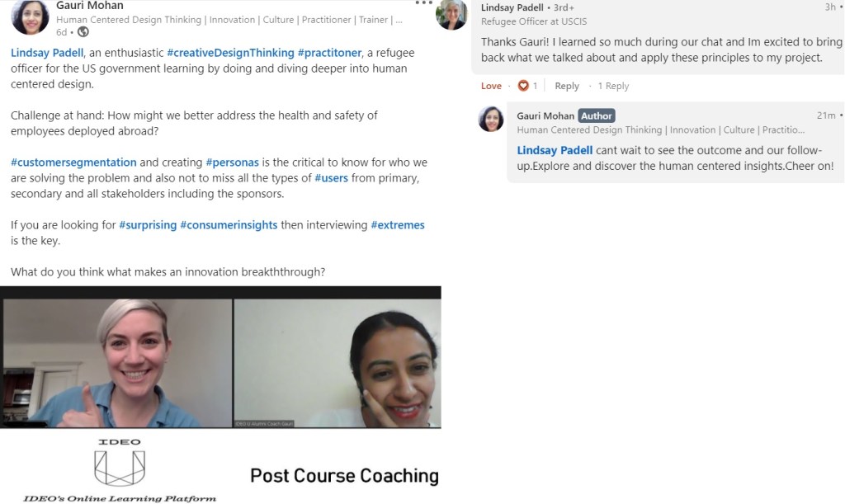845x504 pixels.
Task: Open the #creativeDesignThinking hashtag
Action: pos(231,53)
